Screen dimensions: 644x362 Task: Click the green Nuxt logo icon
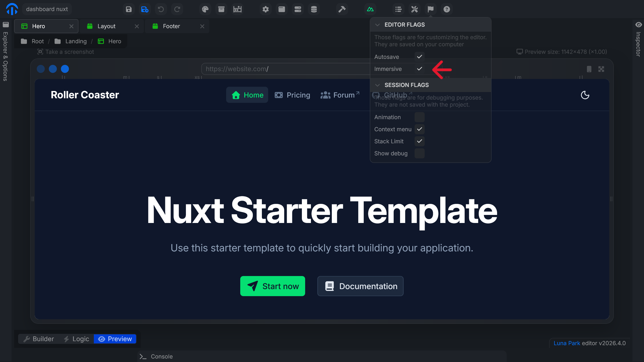point(370,9)
